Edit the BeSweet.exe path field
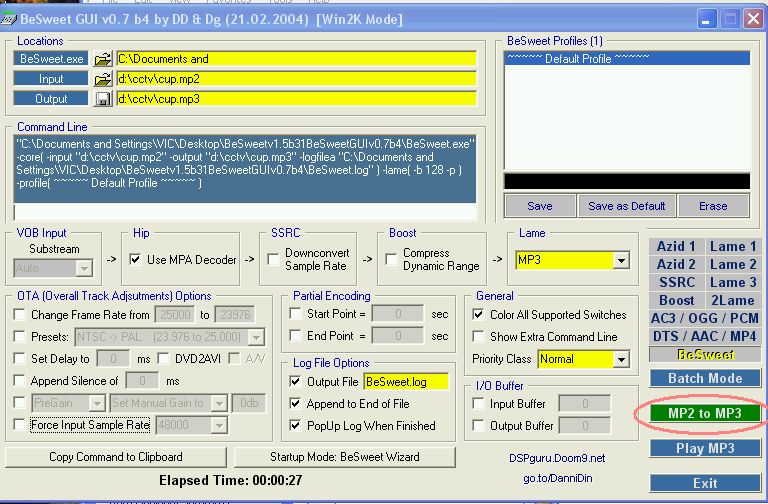This screenshot has width=768, height=504. coord(296,59)
